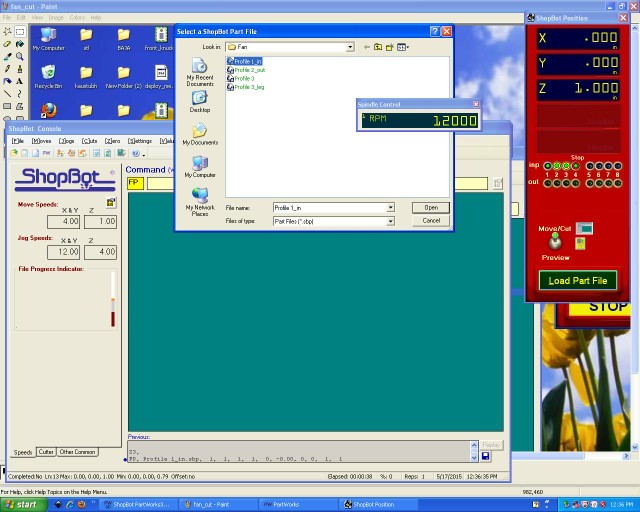The image size is (640, 512).
Task: Click the keypad icon in ShopBot Position
Action: [x=580, y=244]
